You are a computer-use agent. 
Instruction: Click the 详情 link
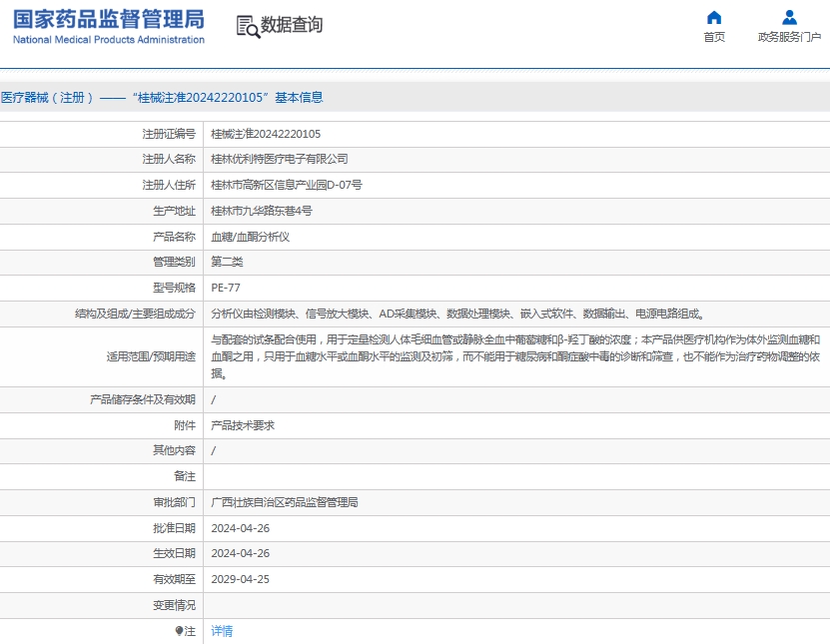coord(222,631)
